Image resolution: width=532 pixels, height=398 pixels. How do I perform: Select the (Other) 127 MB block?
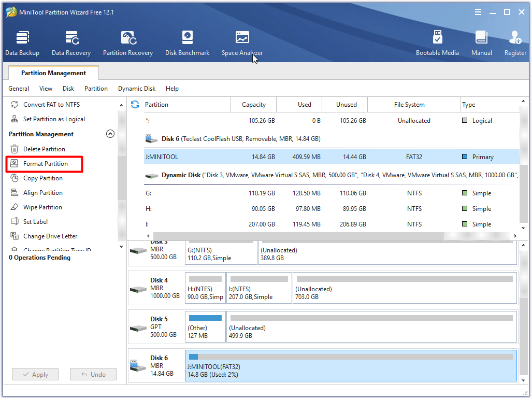(205, 327)
